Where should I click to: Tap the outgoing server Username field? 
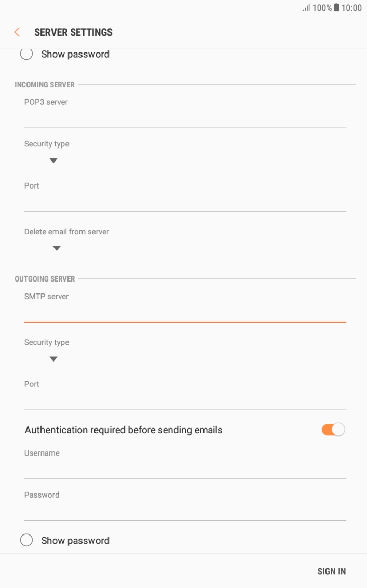185,470
